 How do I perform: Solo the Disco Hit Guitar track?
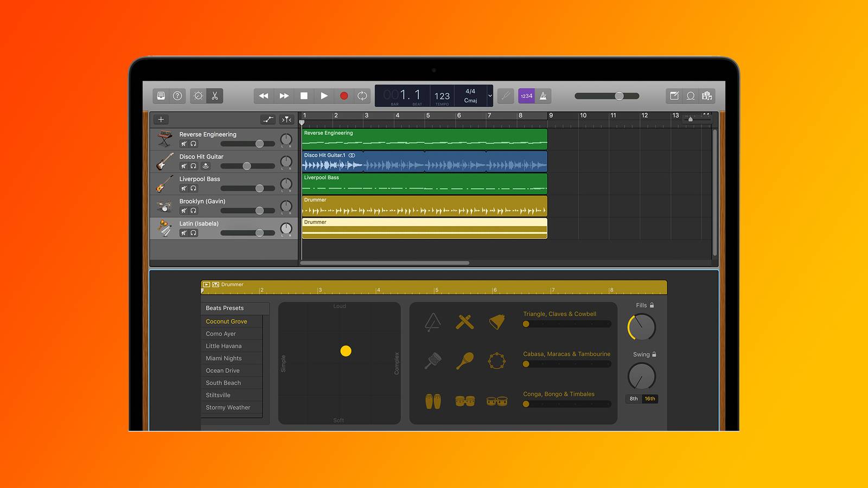[193, 166]
